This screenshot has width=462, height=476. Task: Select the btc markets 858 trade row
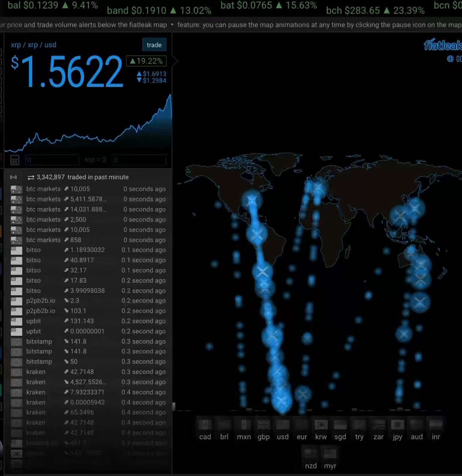pyautogui.click(x=88, y=240)
